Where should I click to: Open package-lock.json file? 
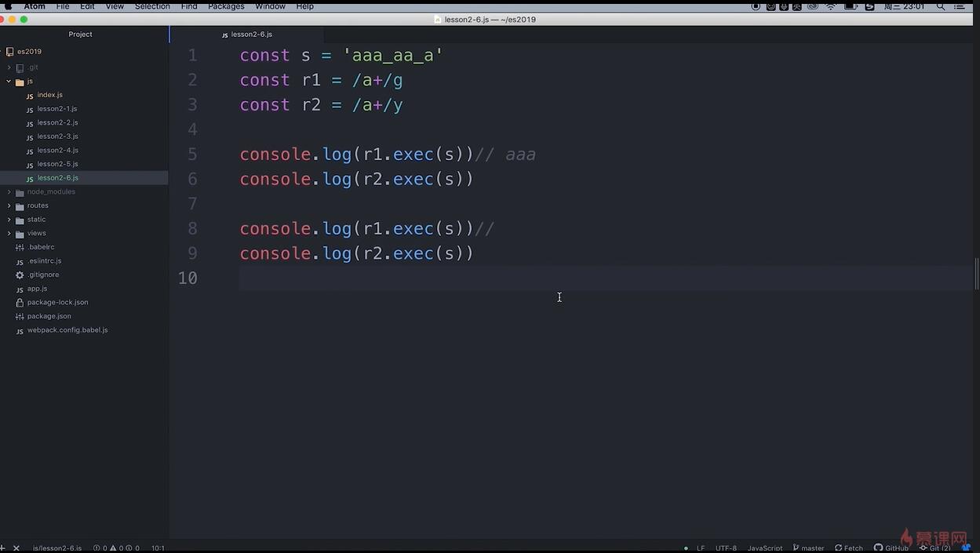(57, 302)
